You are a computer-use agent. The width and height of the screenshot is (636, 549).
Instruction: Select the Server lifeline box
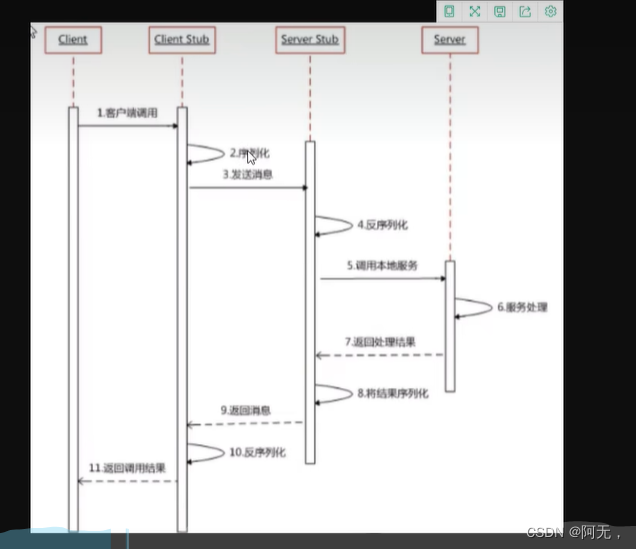[x=450, y=40]
